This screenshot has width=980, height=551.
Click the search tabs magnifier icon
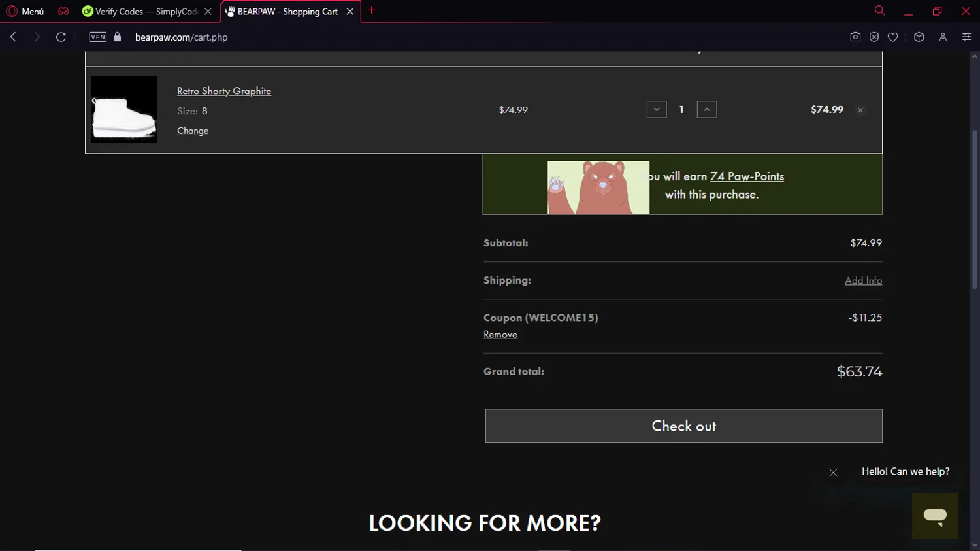point(879,10)
